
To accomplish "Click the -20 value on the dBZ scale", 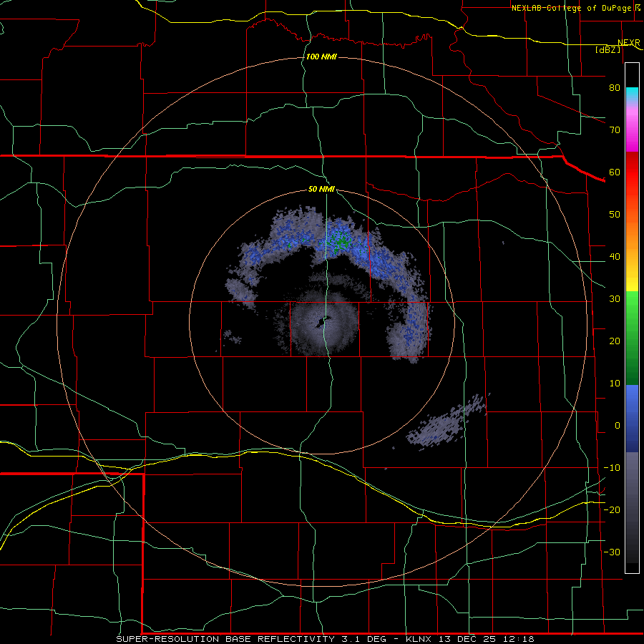I will [x=612, y=509].
